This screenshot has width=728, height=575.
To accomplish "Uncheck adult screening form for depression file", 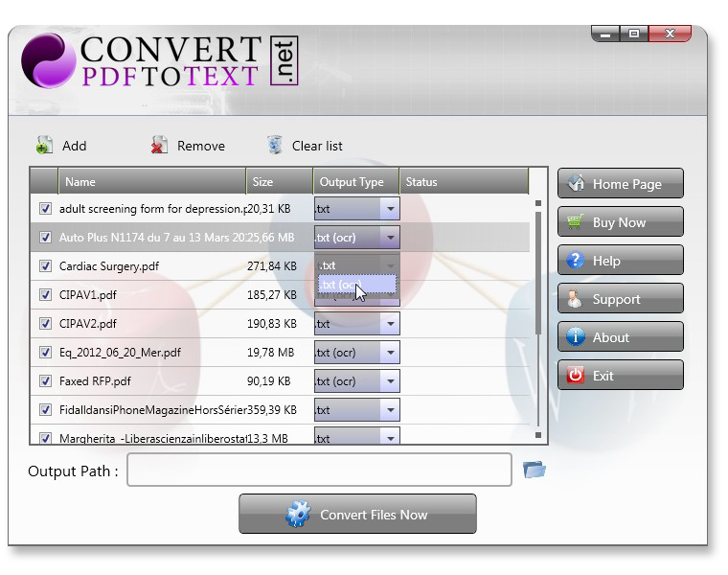I will pos(45,209).
